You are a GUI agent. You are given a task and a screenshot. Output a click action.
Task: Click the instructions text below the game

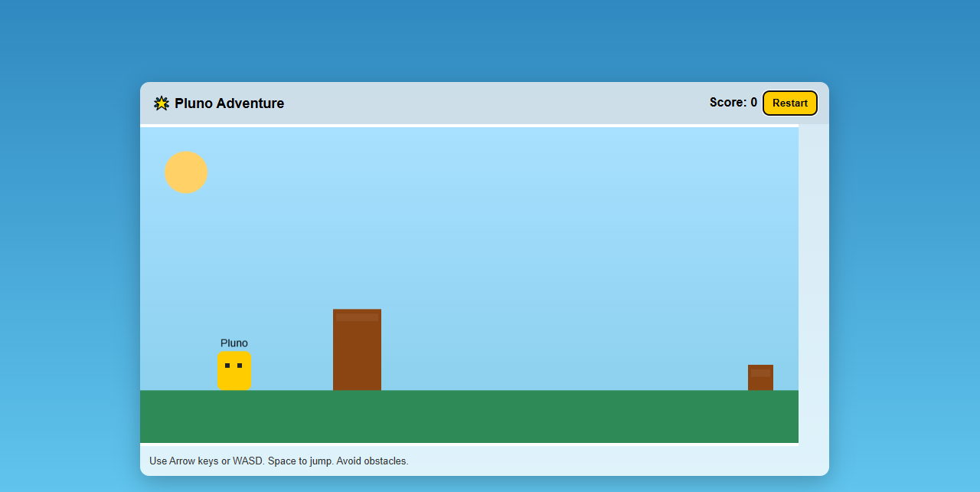[279, 461]
